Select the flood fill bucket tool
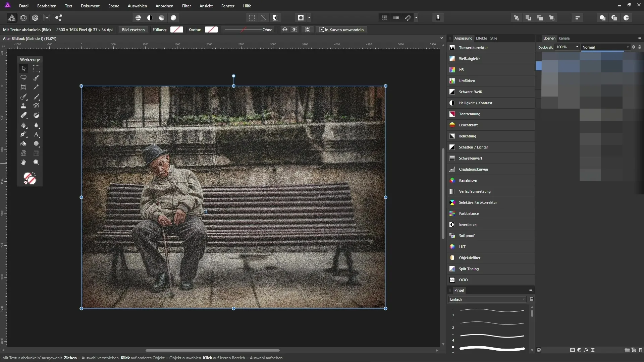The width and height of the screenshot is (644, 362). 23,144
